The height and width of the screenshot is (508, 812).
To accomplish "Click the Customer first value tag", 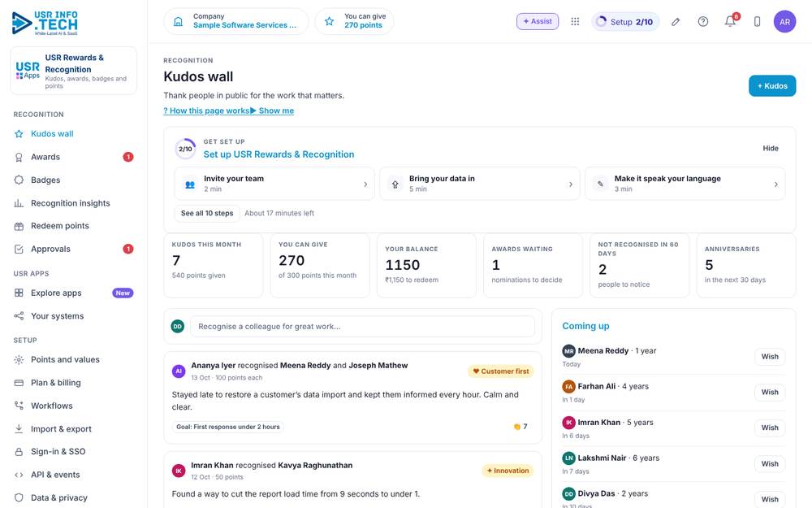I will [x=501, y=371].
